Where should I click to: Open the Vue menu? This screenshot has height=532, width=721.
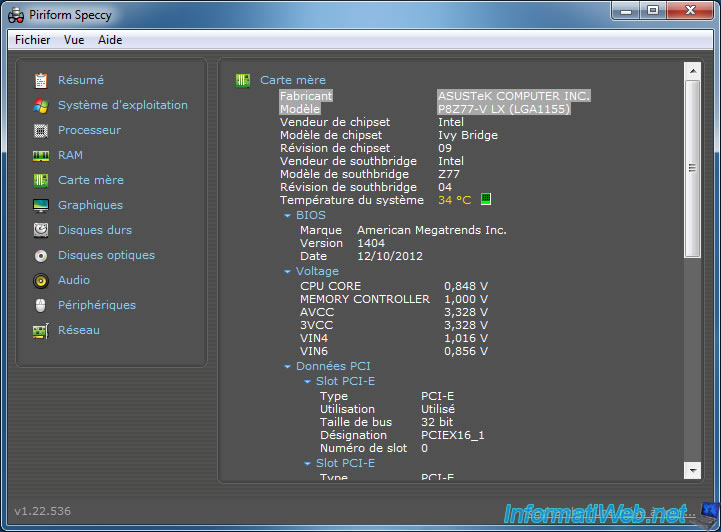[x=74, y=40]
